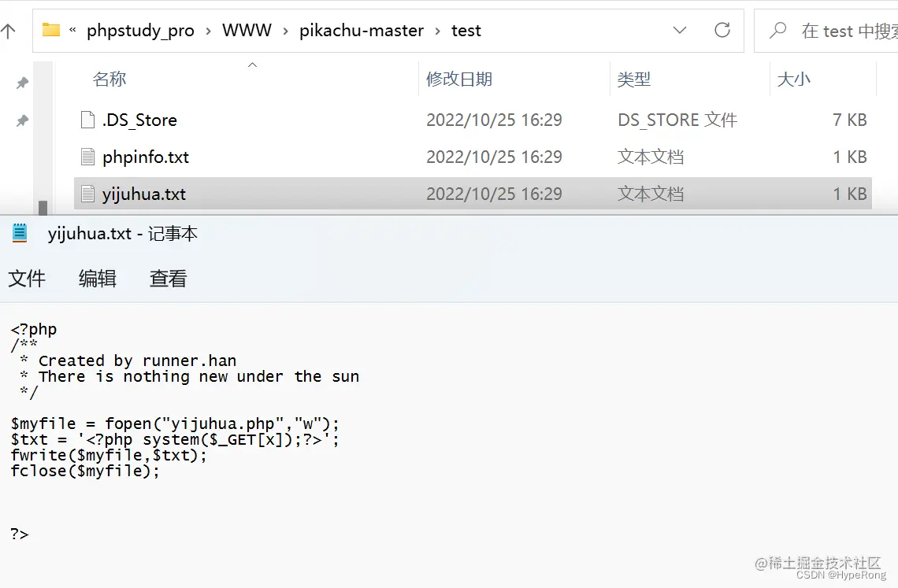This screenshot has width=898, height=588.
Task: Go to pikachu-master breadcrumb folder
Action: (x=362, y=31)
